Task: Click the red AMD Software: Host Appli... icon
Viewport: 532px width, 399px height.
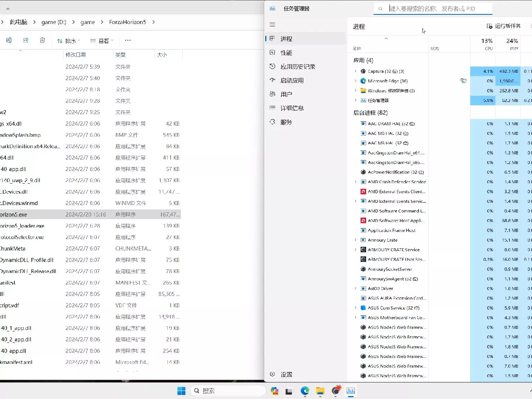Action: point(363,221)
